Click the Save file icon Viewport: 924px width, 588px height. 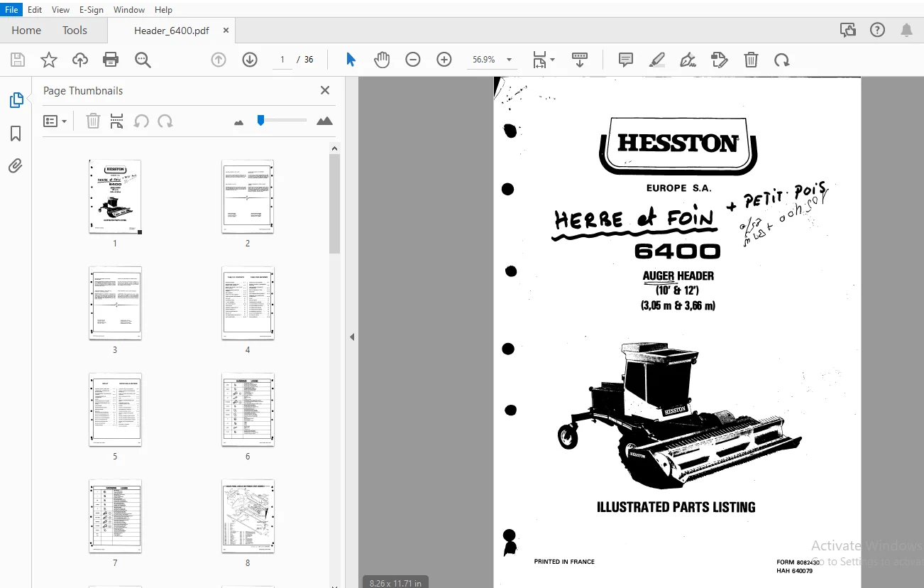pyautogui.click(x=17, y=60)
